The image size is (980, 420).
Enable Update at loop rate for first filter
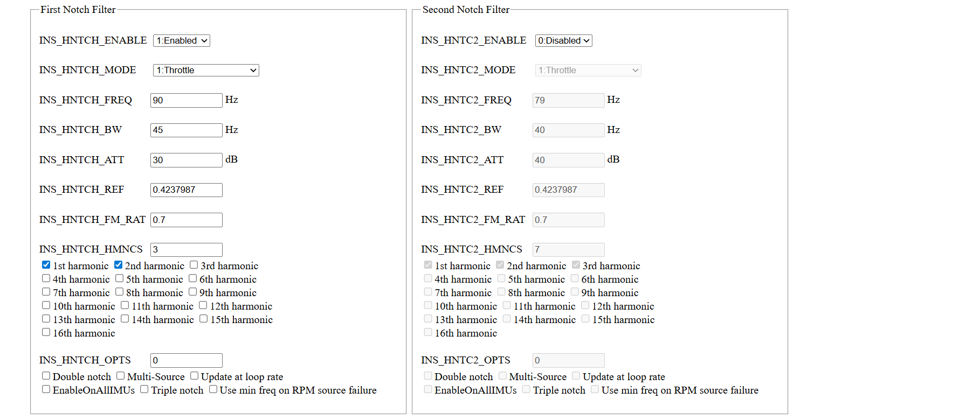tap(195, 376)
